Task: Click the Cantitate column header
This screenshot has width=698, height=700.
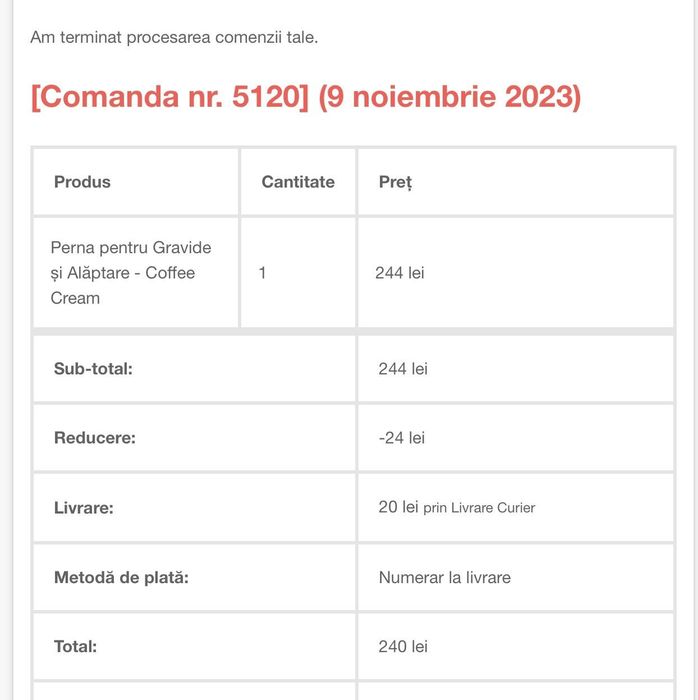Action: pyautogui.click(x=298, y=182)
